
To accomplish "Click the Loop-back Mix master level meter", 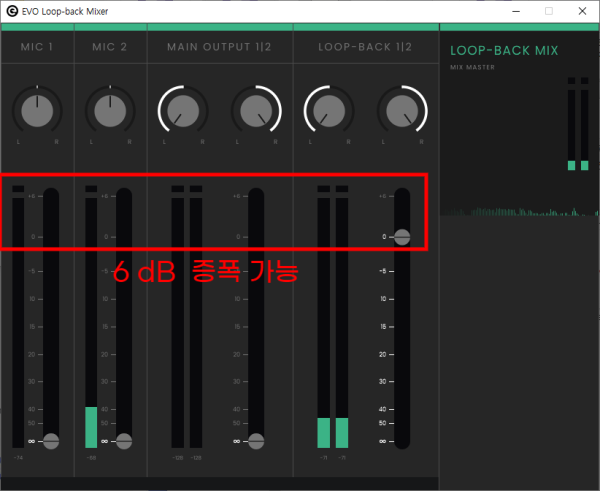I will [578, 124].
